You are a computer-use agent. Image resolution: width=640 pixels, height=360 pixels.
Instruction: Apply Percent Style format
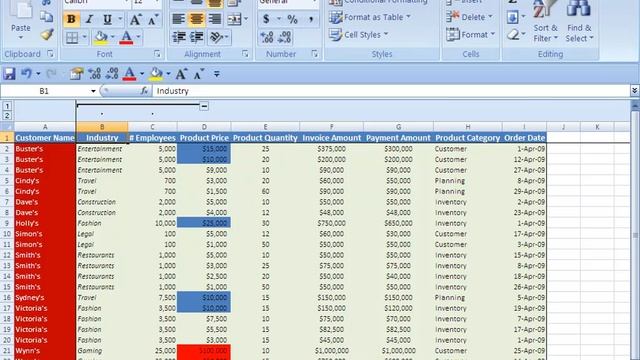coord(292,19)
